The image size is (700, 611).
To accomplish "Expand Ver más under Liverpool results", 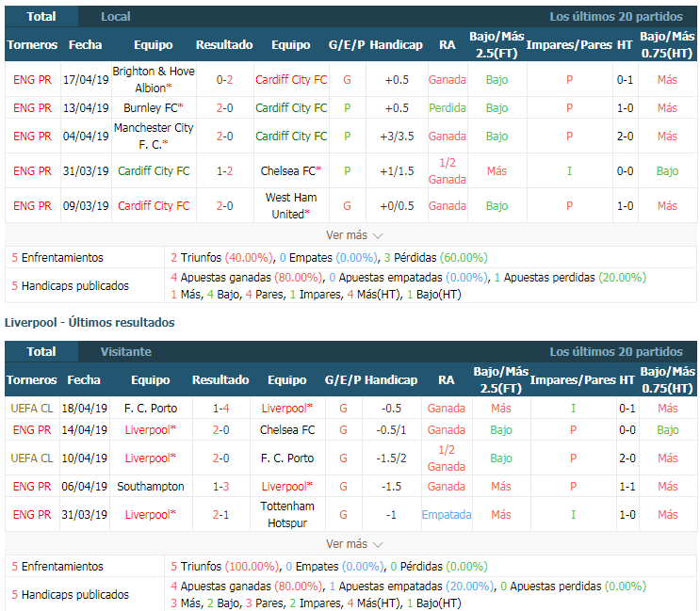I will pyautogui.click(x=354, y=544).
